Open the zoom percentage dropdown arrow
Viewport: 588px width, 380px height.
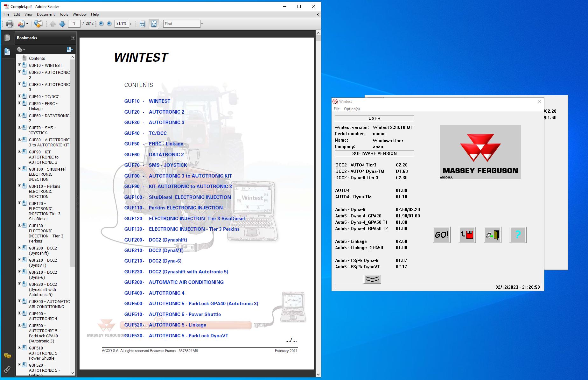point(130,24)
